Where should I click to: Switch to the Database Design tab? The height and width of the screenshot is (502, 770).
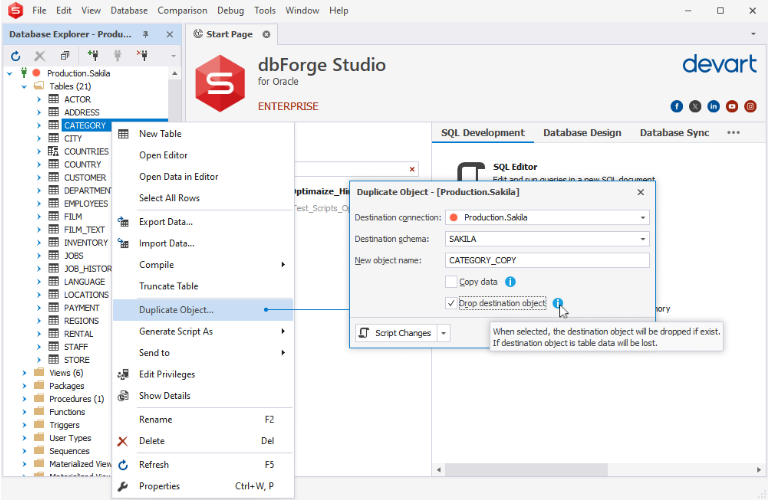point(582,133)
